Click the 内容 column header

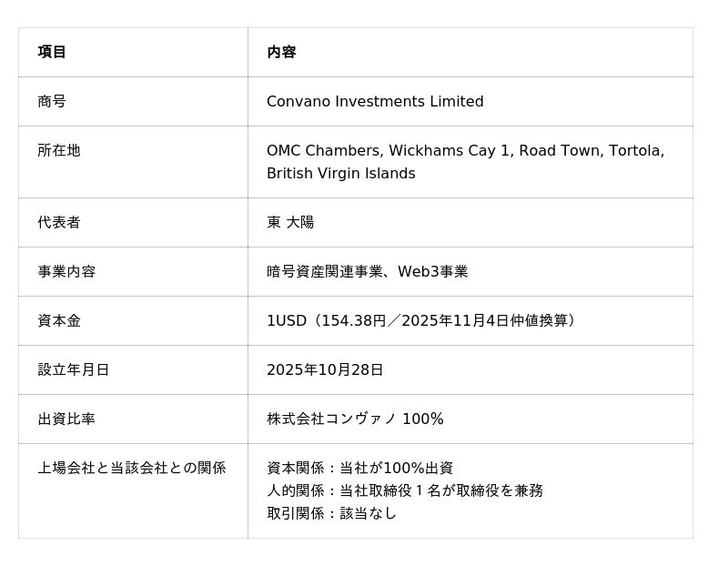click(x=281, y=52)
